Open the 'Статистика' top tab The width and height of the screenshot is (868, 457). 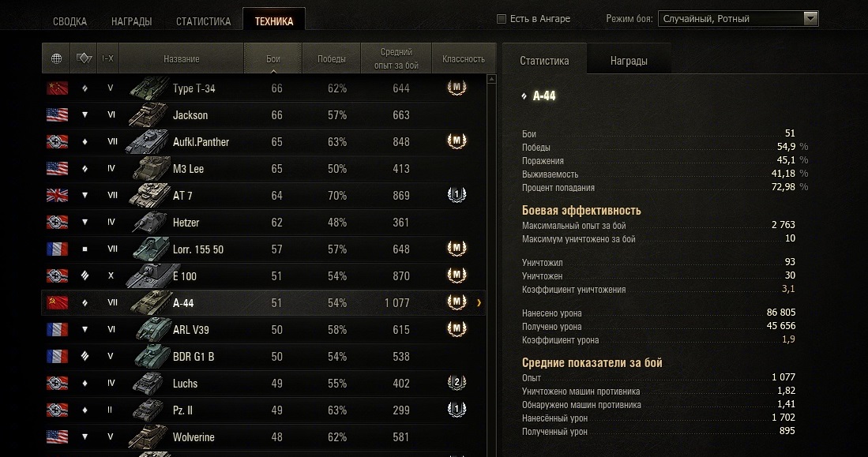click(x=203, y=21)
